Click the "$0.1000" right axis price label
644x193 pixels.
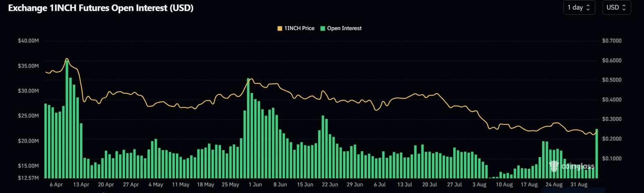point(612,159)
